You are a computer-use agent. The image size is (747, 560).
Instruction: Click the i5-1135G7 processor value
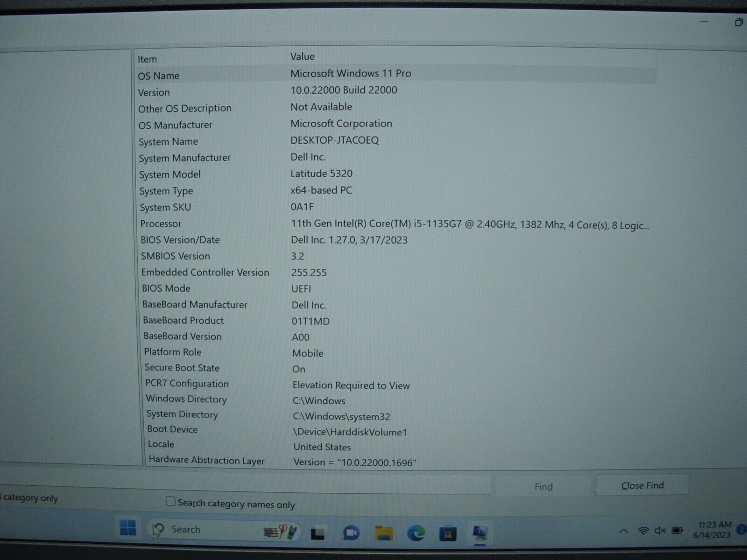click(x=470, y=224)
